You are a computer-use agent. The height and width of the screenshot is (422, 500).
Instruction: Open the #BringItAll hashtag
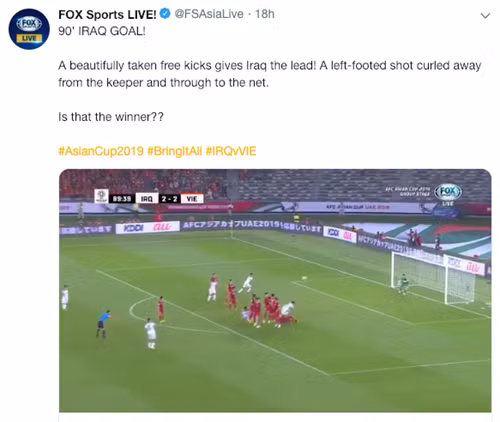(175, 151)
